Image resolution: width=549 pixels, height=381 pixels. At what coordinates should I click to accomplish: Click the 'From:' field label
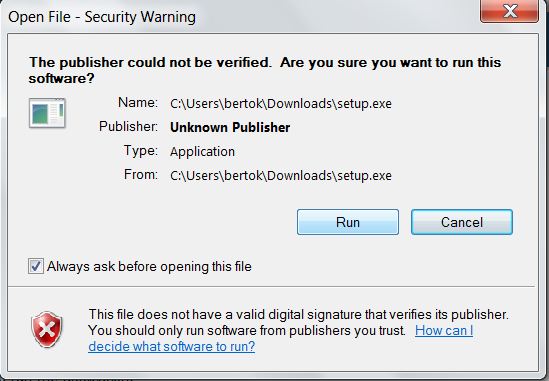(141, 174)
